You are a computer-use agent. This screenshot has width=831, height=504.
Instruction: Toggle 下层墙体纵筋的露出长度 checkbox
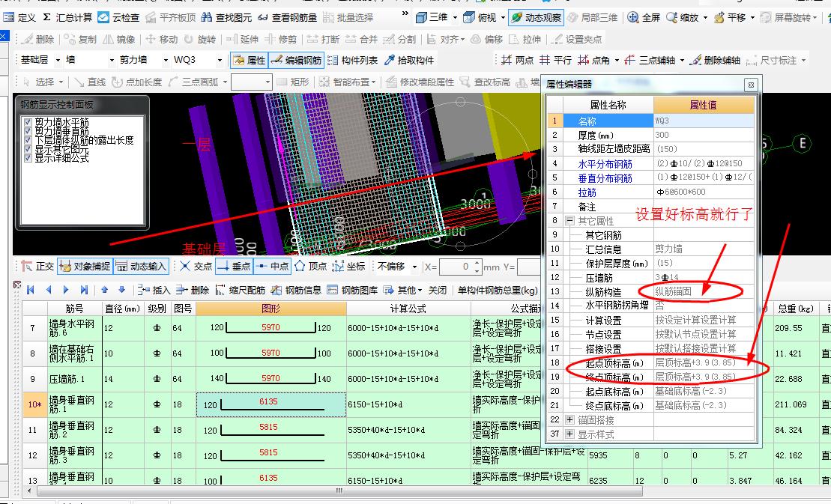pos(28,140)
